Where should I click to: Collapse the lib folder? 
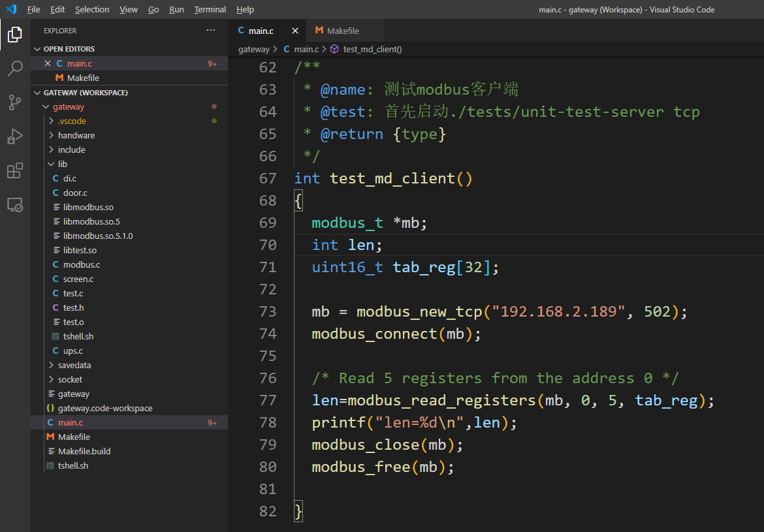pyautogui.click(x=62, y=164)
